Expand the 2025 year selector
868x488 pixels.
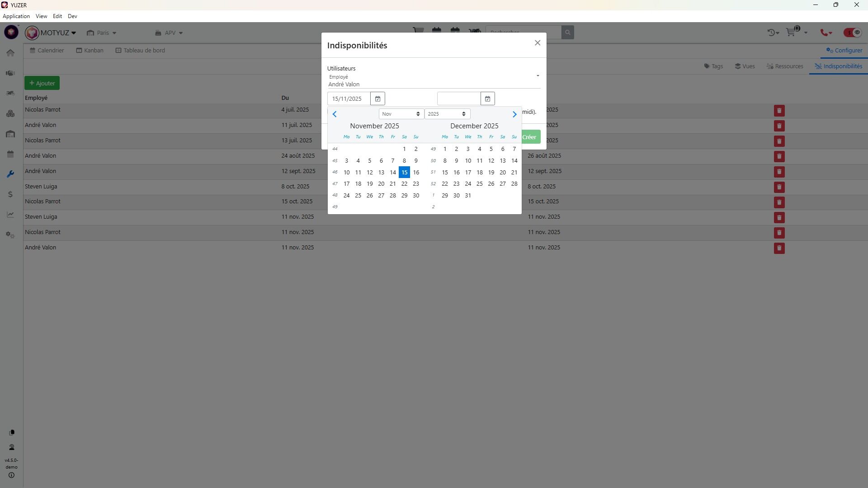point(447,114)
